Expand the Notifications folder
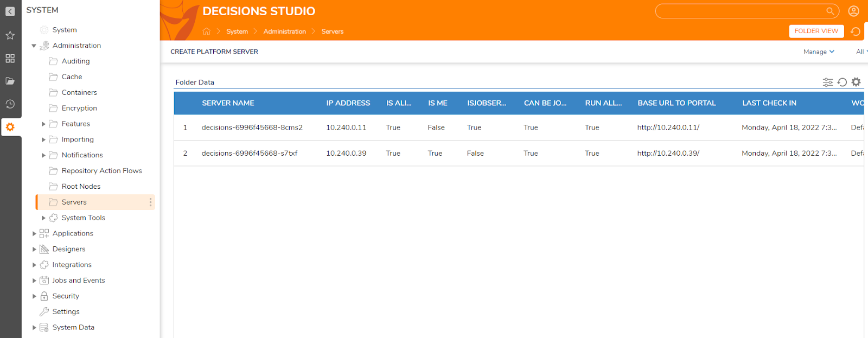Image resolution: width=868 pixels, height=338 pixels. [43, 156]
